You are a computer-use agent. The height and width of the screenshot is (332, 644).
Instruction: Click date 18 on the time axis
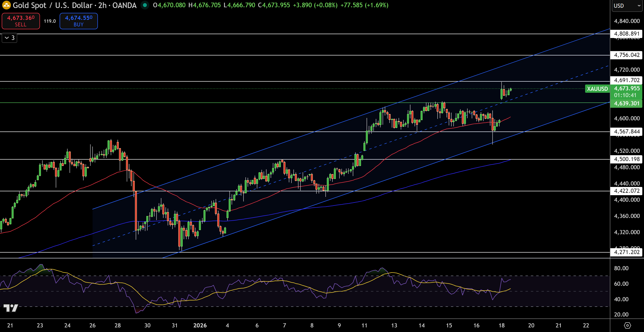pos(502,325)
